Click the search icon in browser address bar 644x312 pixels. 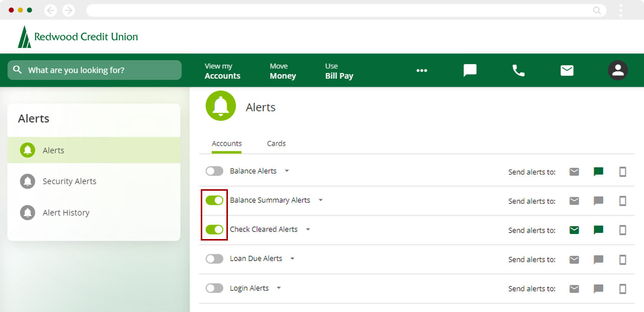(597, 10)
